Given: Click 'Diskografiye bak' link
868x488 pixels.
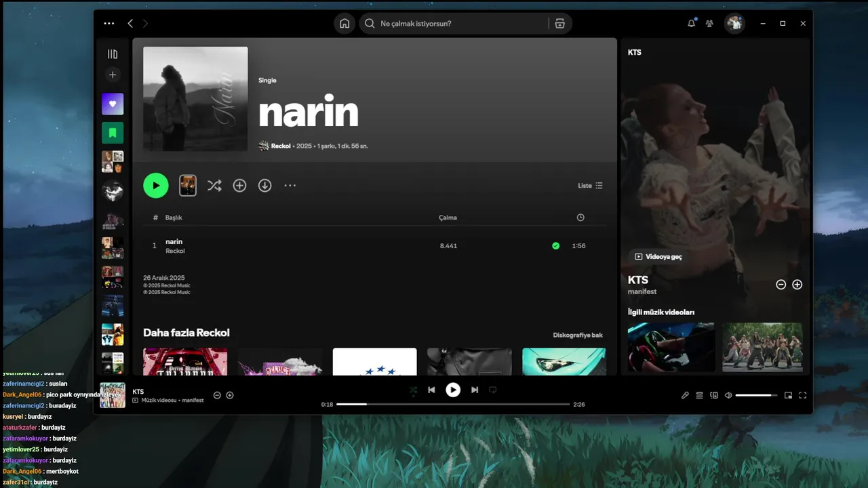Looking at the screenshot, I should tap(578, 335).
